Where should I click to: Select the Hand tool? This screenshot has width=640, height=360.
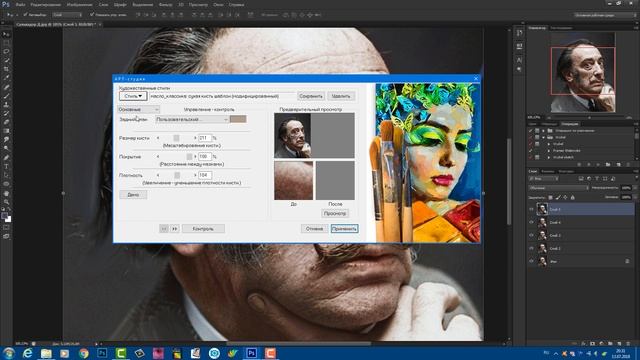point(6,193)
